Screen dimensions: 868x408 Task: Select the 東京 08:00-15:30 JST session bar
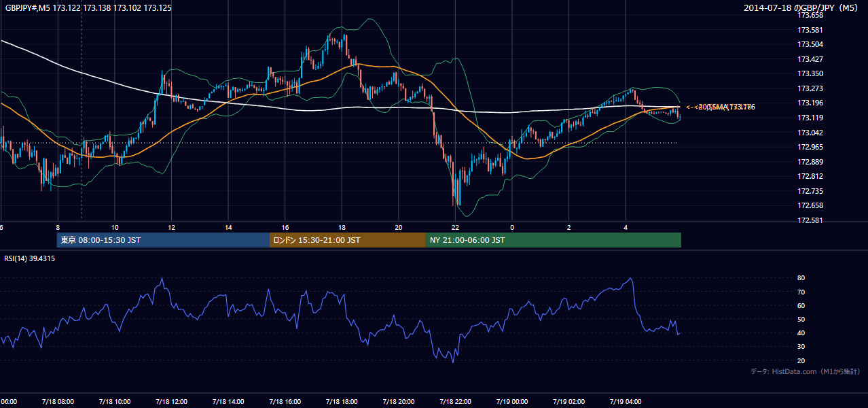(163, 240)
